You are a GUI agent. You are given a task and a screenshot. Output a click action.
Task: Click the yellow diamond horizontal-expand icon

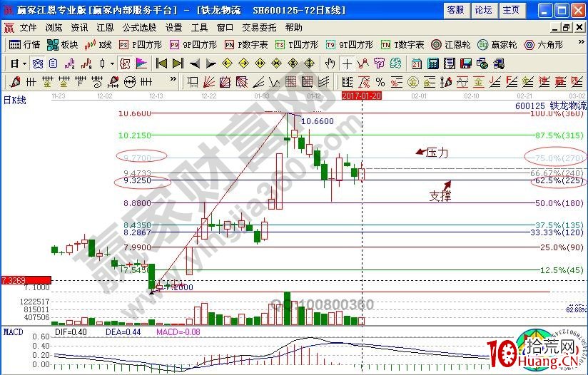point(260,63)
